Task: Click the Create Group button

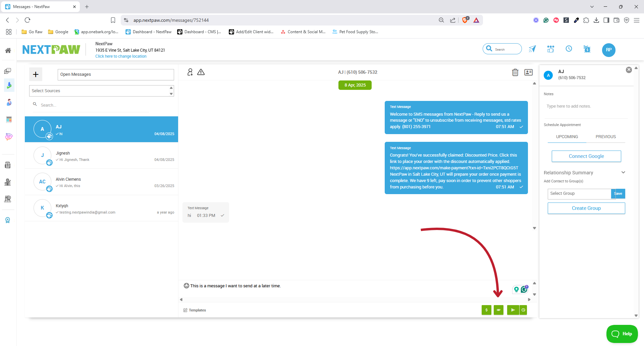Action: pos(586,208)
